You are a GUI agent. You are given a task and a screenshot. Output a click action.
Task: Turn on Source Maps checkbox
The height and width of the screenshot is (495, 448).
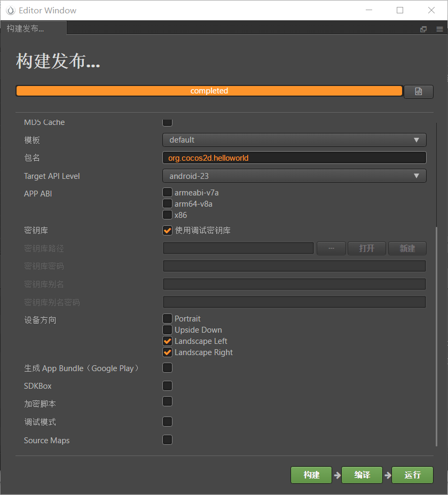[167, 440]
